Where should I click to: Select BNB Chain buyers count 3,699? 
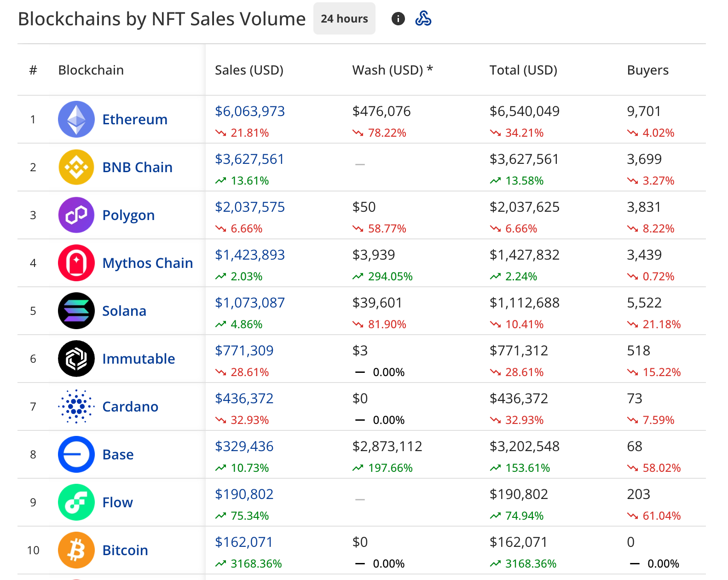click(x=644, y=159)
